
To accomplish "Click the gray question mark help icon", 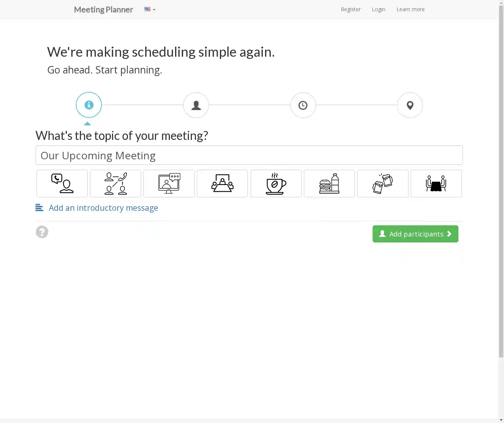I will click(42, 232).
